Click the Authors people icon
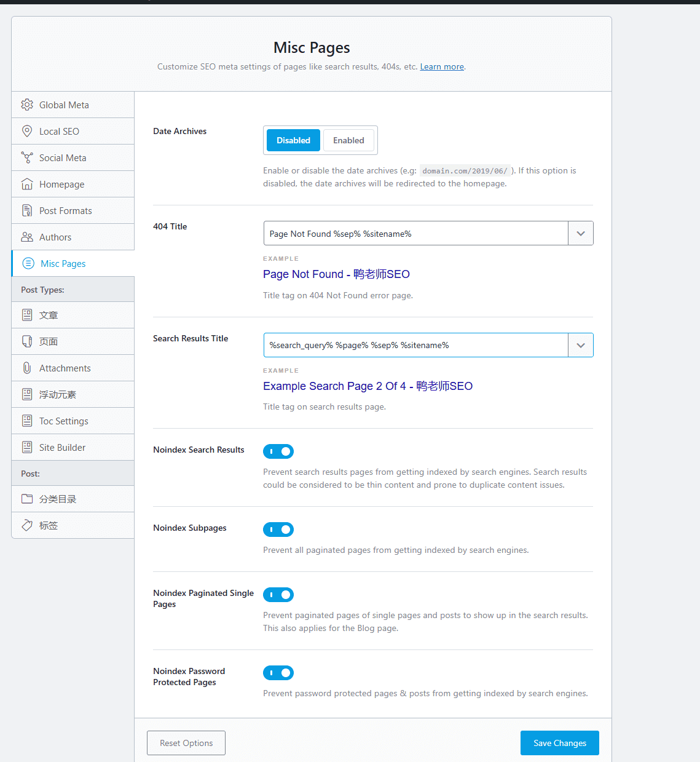700x762 pixels. [27, 237]
